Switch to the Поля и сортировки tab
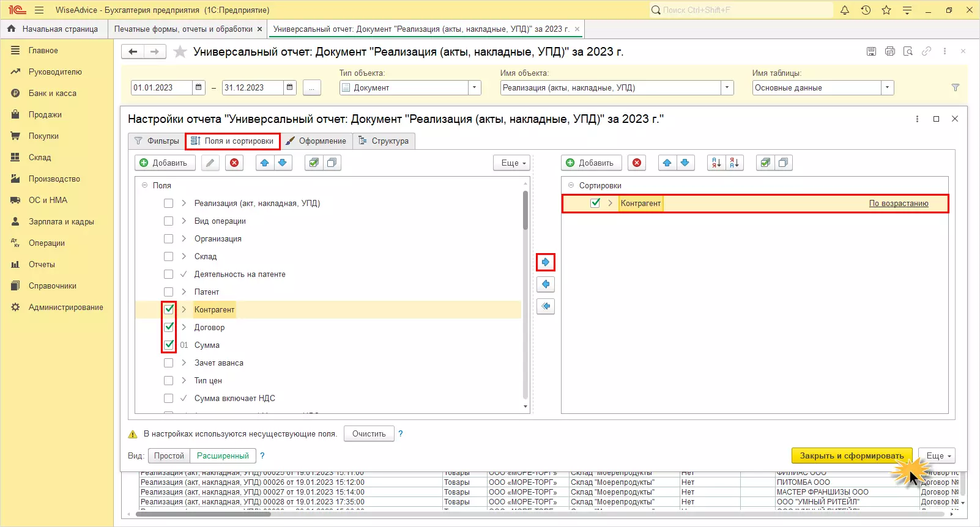 [x=232, y=141]
